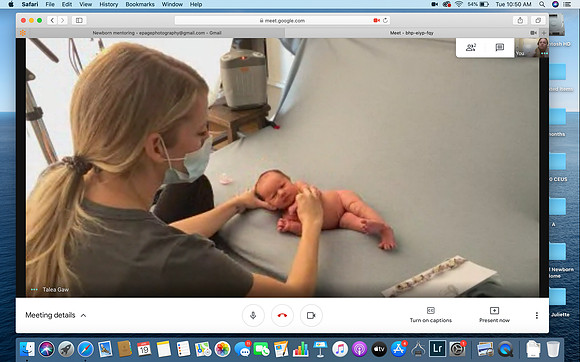This screenshot has width=580, height=362.
Task: Click the camera status icon in the menu bar
Action: [435, 4]
